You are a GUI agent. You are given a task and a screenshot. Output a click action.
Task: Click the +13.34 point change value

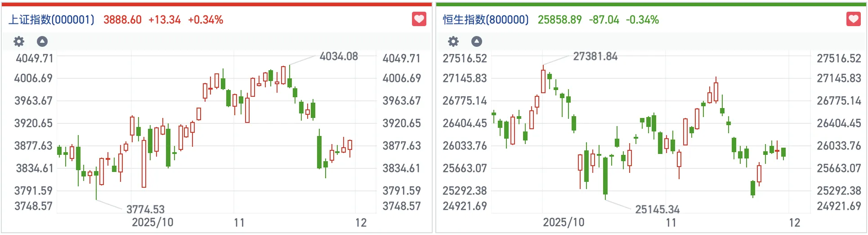165,20
